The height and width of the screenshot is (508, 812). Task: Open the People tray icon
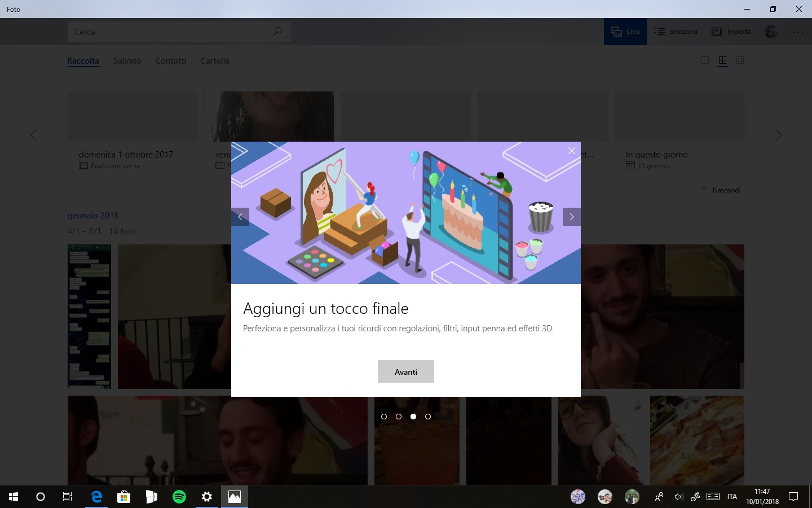click(659, 497)
